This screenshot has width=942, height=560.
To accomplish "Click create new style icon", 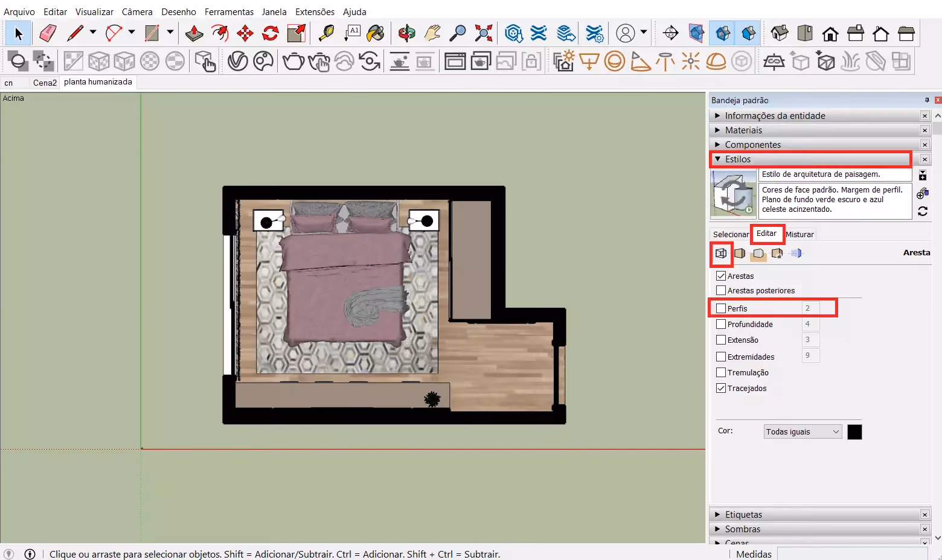I will [923, 194].
